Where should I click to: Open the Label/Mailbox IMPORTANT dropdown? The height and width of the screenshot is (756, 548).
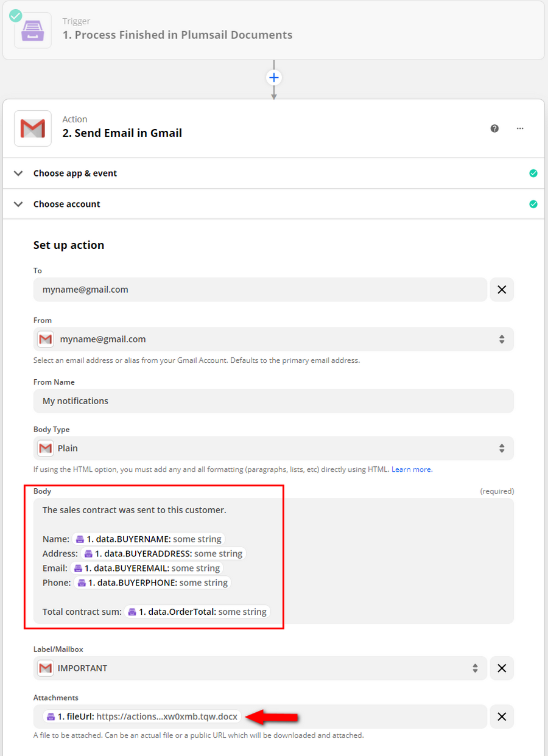pyautogui.click(x=476, y=668)
